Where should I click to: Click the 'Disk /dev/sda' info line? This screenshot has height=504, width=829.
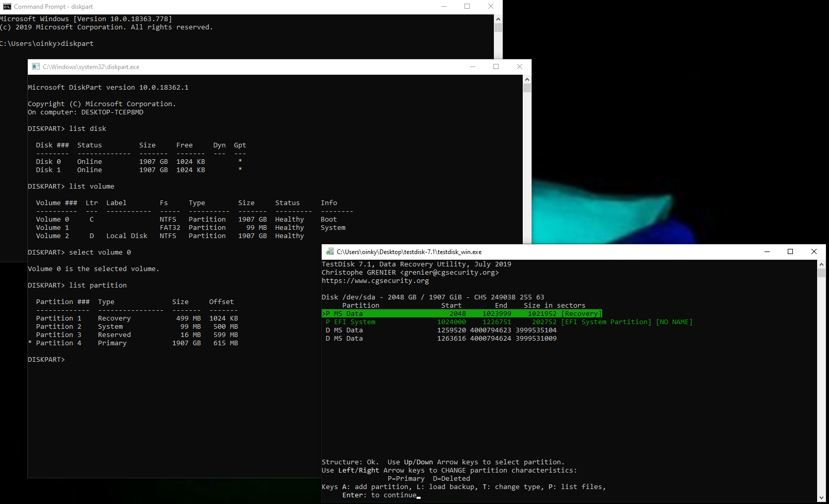click(433, 297)
